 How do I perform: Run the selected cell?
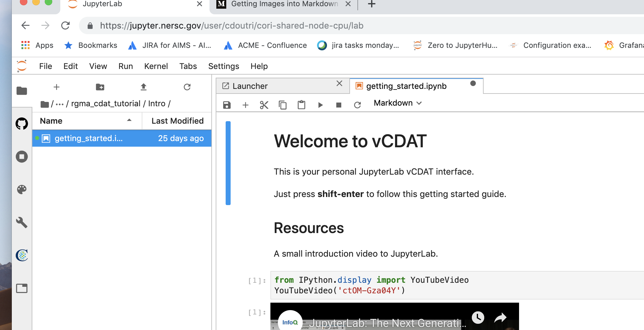point(320,105)
